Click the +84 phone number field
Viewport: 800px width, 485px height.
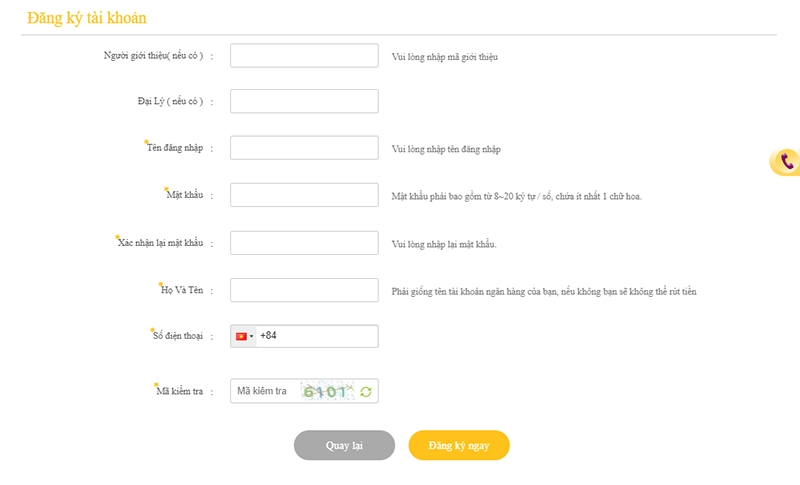(x=316, y=336)
